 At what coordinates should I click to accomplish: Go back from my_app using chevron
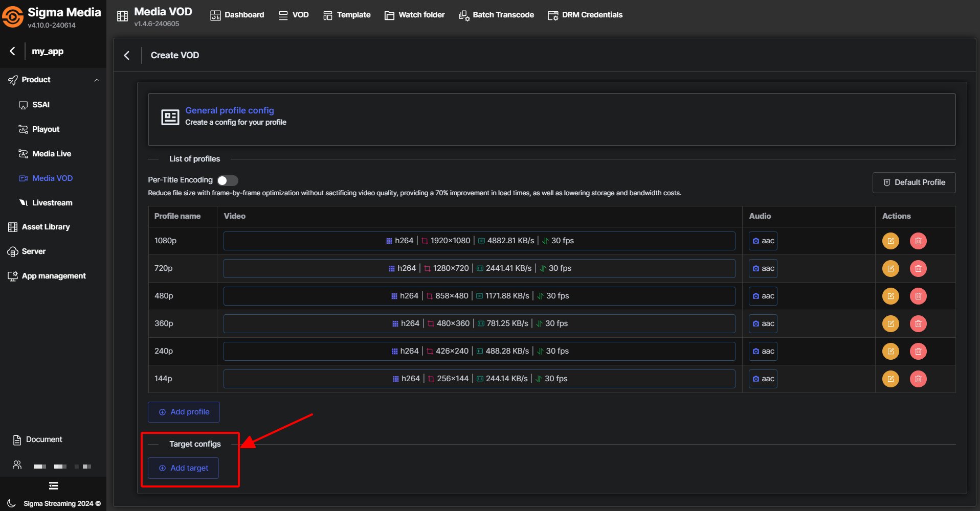click(x=13, y=51)
